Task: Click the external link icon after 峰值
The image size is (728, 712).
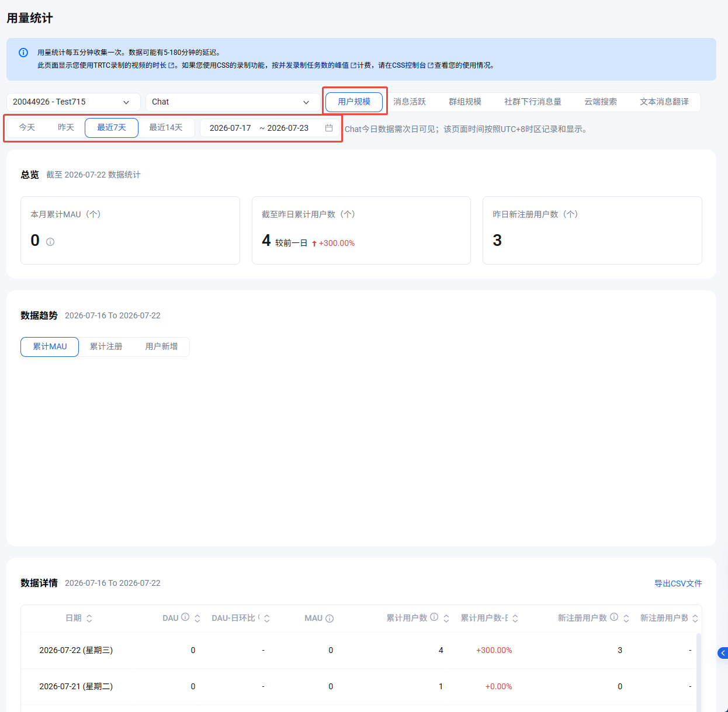Action: point(353,65)
